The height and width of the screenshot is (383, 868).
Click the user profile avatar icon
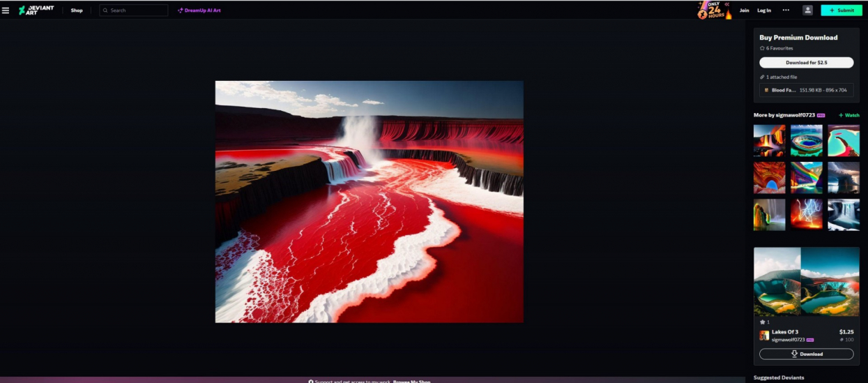tap(807, 10)
